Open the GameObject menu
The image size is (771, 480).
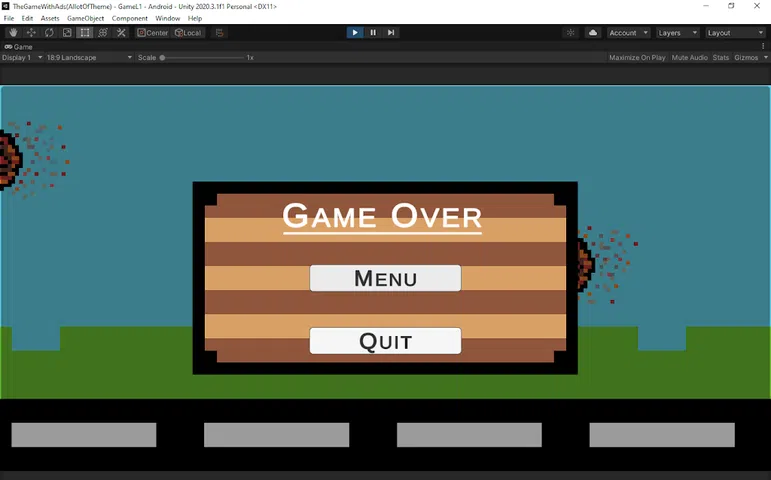85,19
